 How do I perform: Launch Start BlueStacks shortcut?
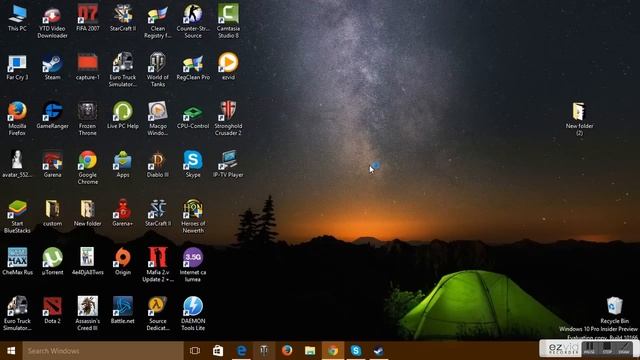pos(17,217)
